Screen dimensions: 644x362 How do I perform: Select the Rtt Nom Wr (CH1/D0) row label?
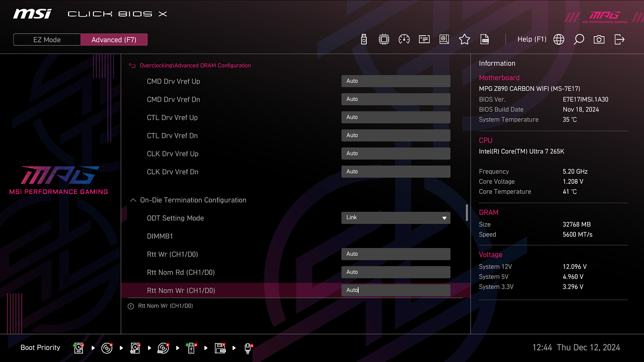point(181,290)
